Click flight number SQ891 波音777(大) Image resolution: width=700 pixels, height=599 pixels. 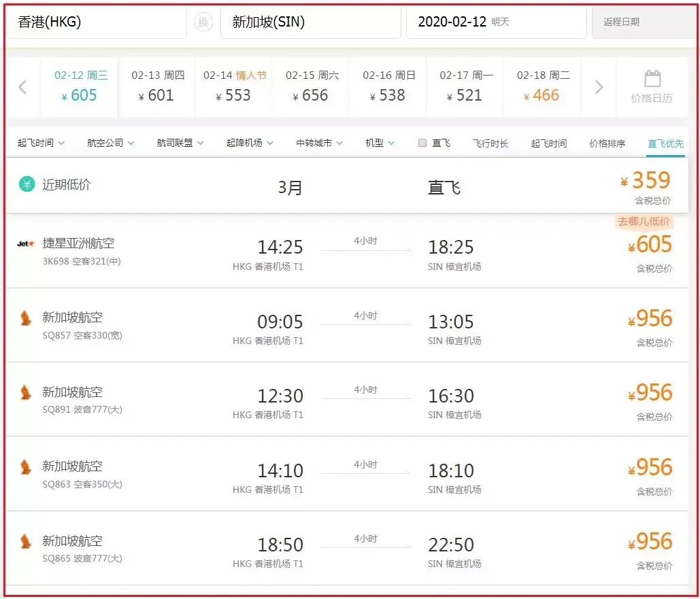pos(82,409)
